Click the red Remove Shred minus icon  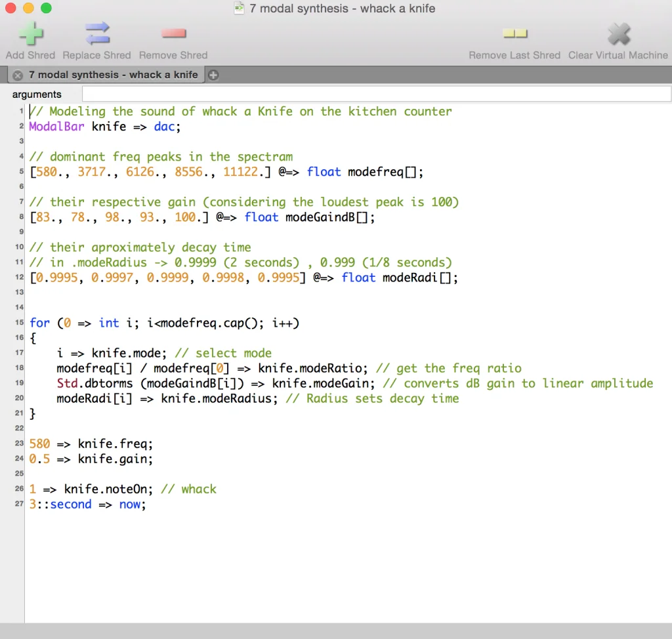(173, 33)
